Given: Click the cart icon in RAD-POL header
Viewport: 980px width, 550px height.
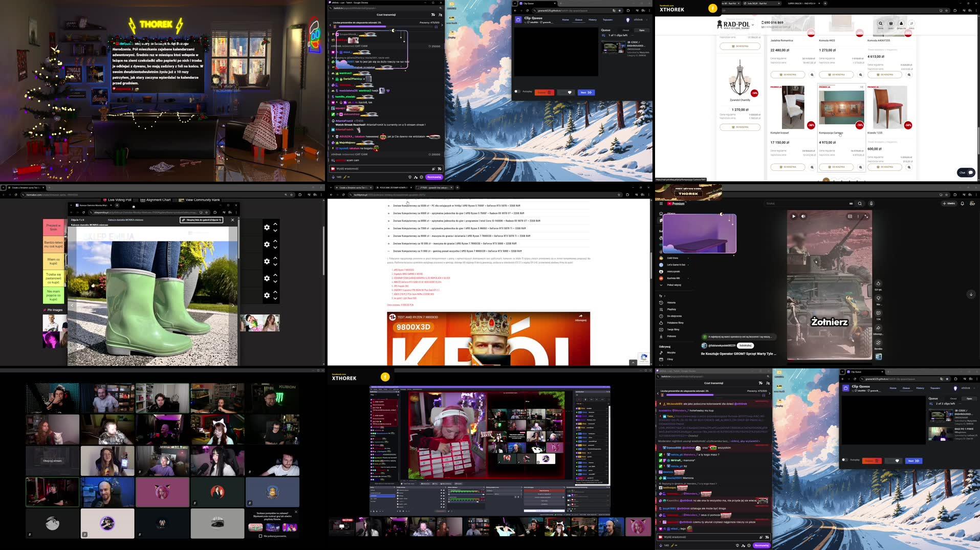Looking at the screenshot, I should [x=891, y=24].
